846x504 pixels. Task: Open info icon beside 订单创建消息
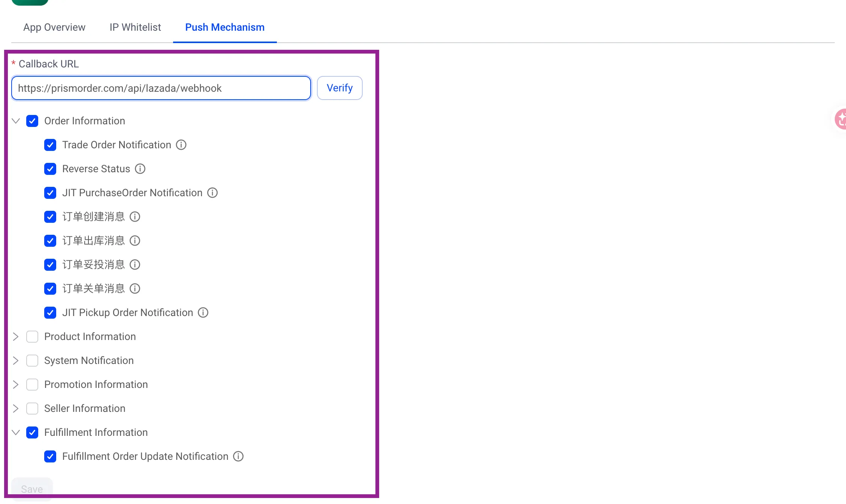click(x=135, y=217)
